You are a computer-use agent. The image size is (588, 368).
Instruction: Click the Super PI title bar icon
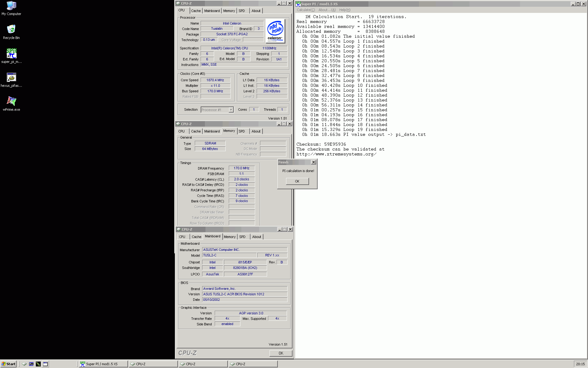(298, 4)
